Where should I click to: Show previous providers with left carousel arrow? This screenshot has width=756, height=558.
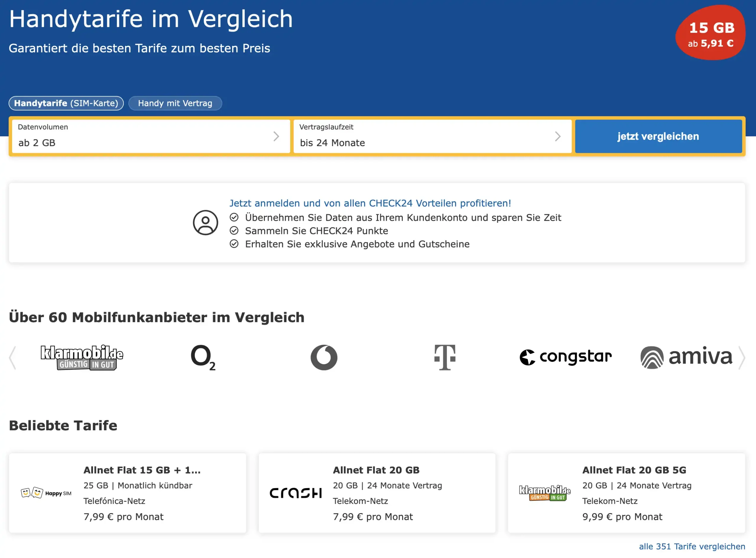pyautogui.click(x=12, y=358)
